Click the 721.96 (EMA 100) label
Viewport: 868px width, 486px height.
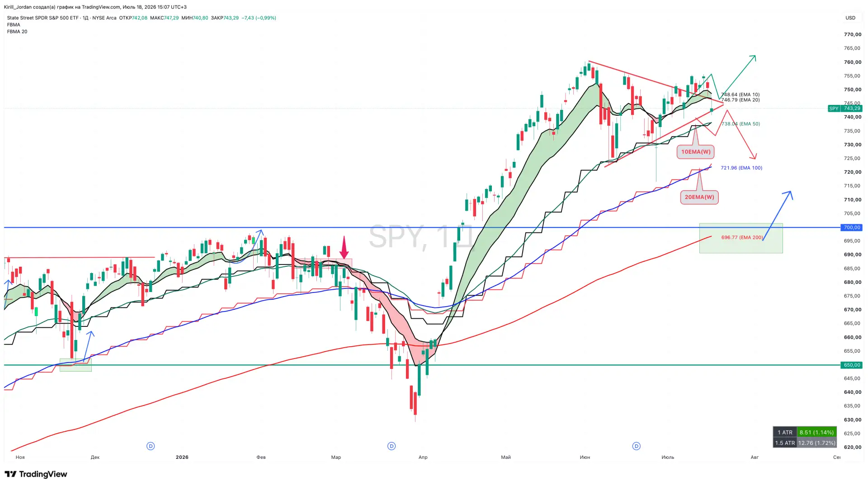tap(741, 168)
